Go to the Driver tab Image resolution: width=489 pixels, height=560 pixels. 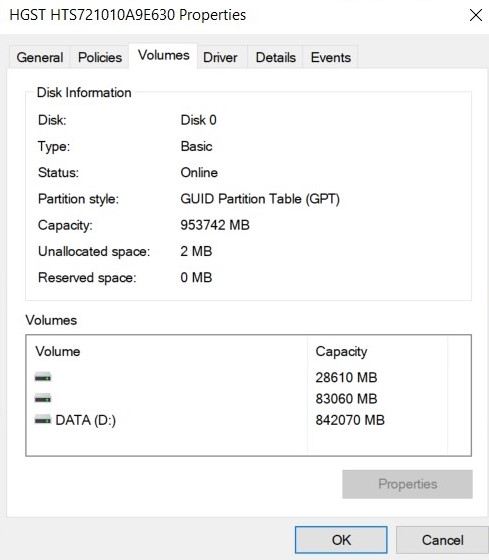(x=220, y=57)
